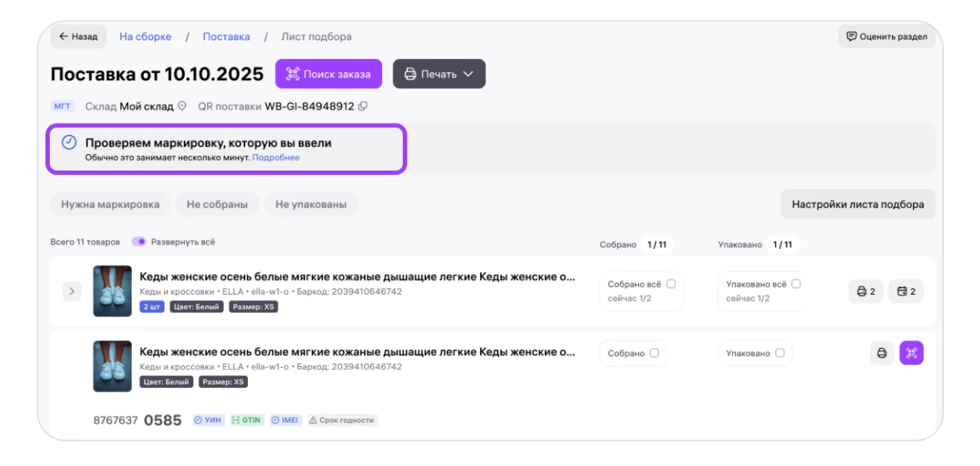Click the first sneakers product thumbnail
The image size is (980, 466).
112,291
